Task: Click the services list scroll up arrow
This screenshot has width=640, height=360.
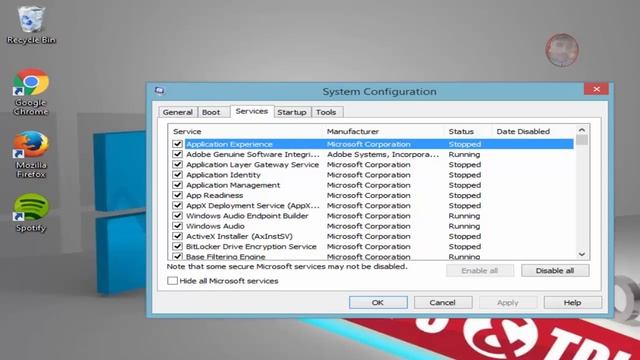Action: [582, 130]
